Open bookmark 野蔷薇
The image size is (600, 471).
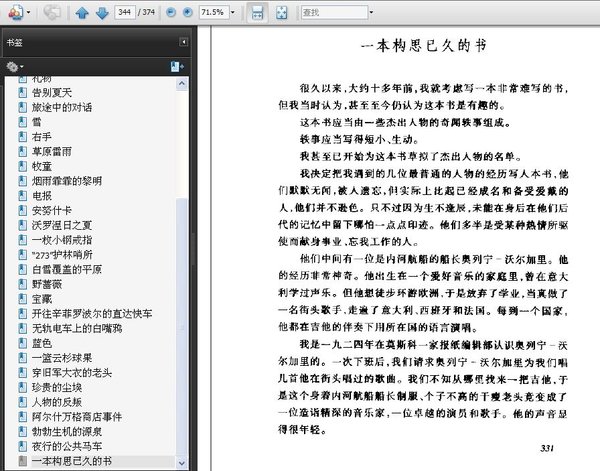(x=47, y=284)
